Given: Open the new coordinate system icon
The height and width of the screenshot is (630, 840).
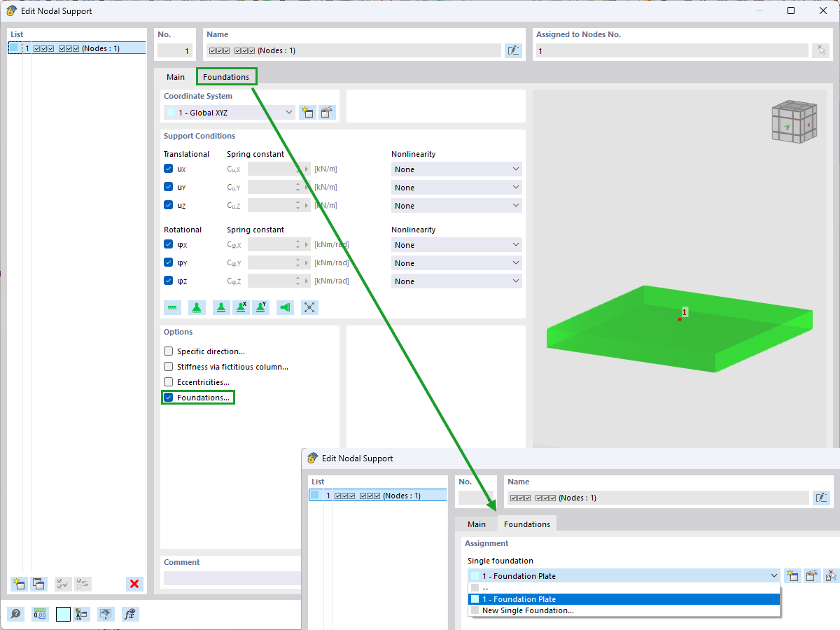Looking at the screenshot, I should (x=307, y=112).
